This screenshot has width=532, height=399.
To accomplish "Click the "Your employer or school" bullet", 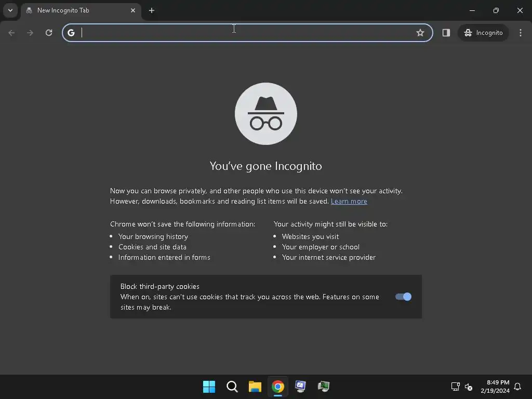I will coord(321,247).
